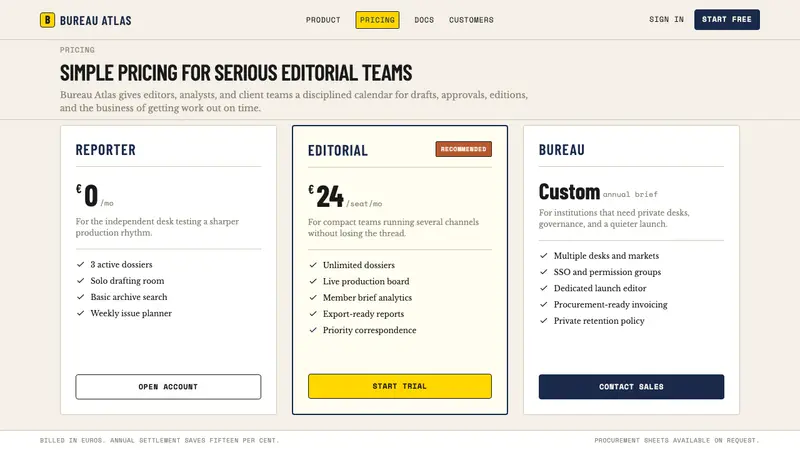The image size is (800, 450).
Task: Click the checkmark beside 3 active dossiers
Action: (80, 264)
